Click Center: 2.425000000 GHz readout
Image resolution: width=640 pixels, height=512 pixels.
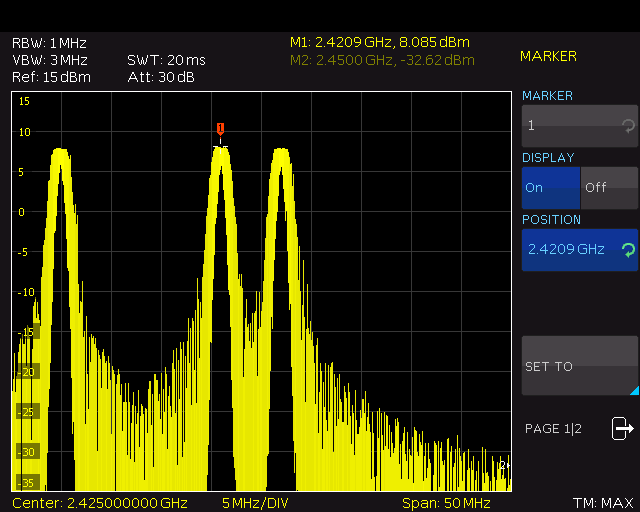(x=100, y=503)
